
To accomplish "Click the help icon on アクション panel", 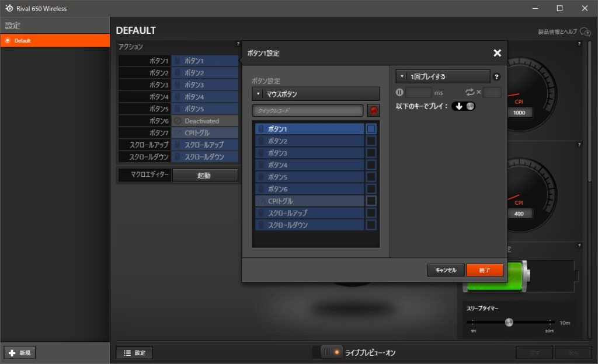I will [238, 44].
